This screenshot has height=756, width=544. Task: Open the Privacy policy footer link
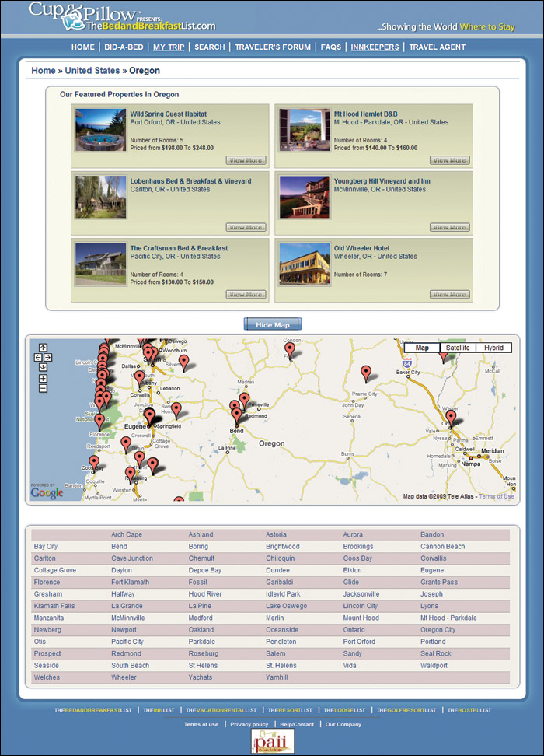point(249,724)
